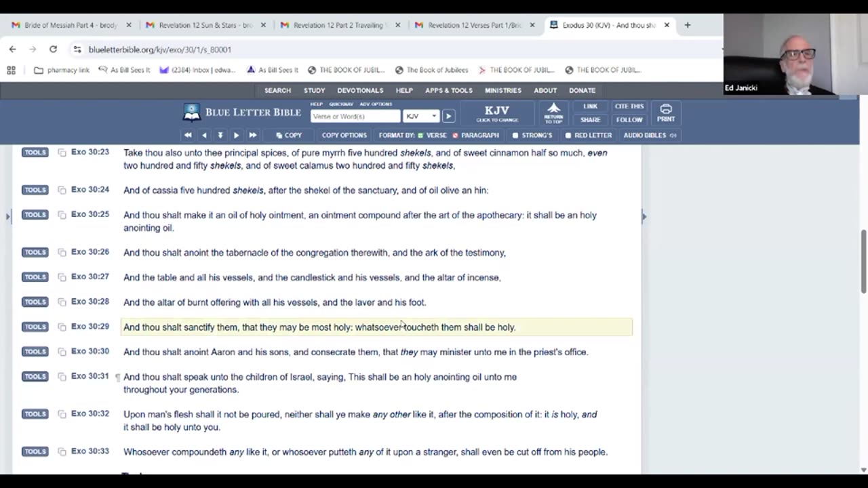
Task: Open the Apps & Tools menu
Action: pos(449,90)
